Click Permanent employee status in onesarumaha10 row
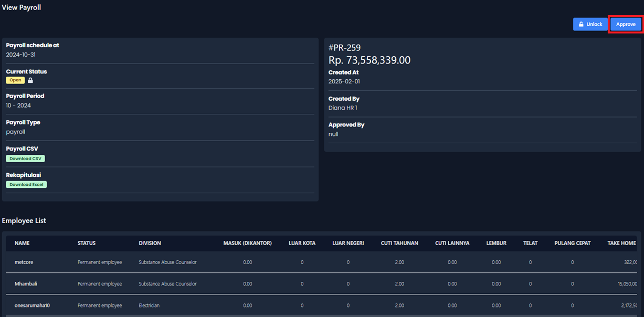644x317 pixels. pos(100,305)
